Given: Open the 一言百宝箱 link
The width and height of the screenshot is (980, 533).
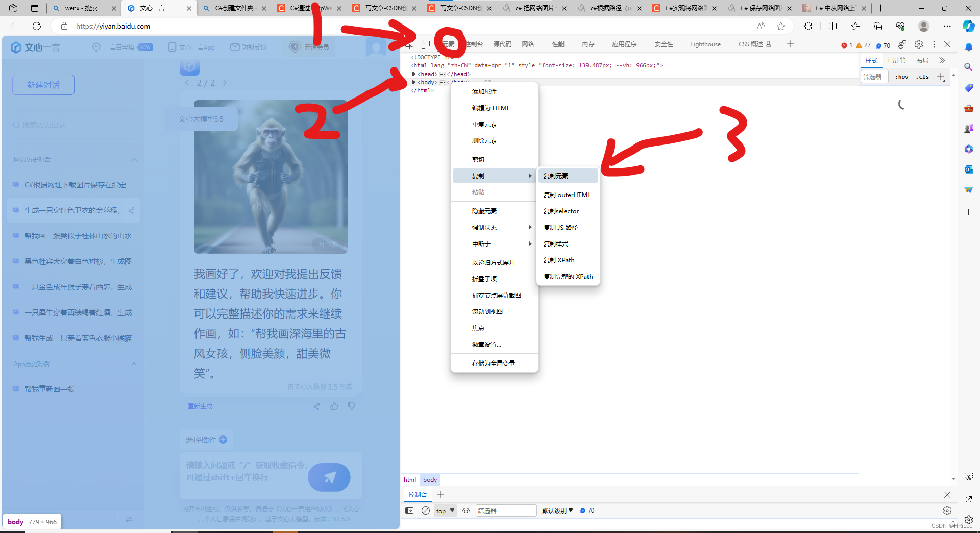Looking at the screenshot, I should pyautogui.click(x=122, y=47).
